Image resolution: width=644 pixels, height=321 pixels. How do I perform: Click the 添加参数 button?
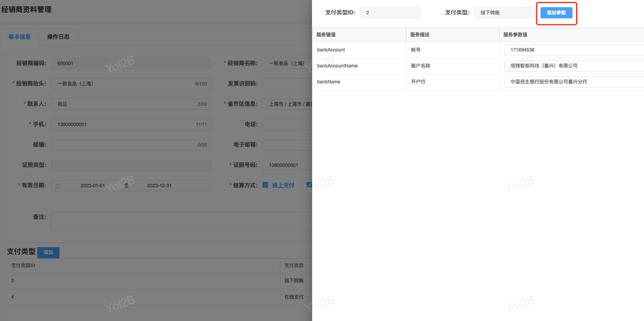coord(556,13)
